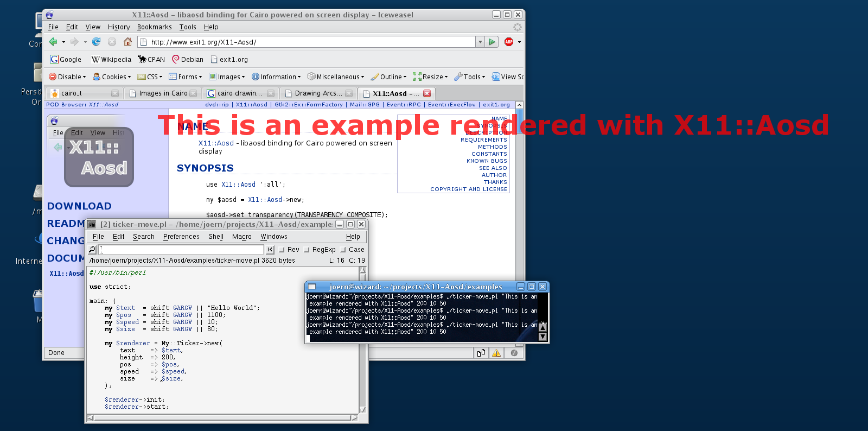
Task: Close the X11::Aosd browser tab
Action: pos(427,93)
